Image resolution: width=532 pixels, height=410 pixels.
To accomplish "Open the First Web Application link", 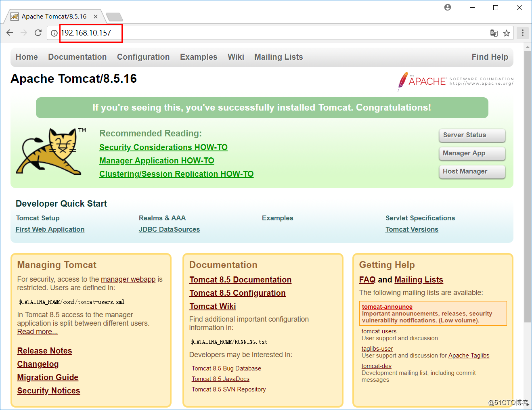I will coord(50,229).
